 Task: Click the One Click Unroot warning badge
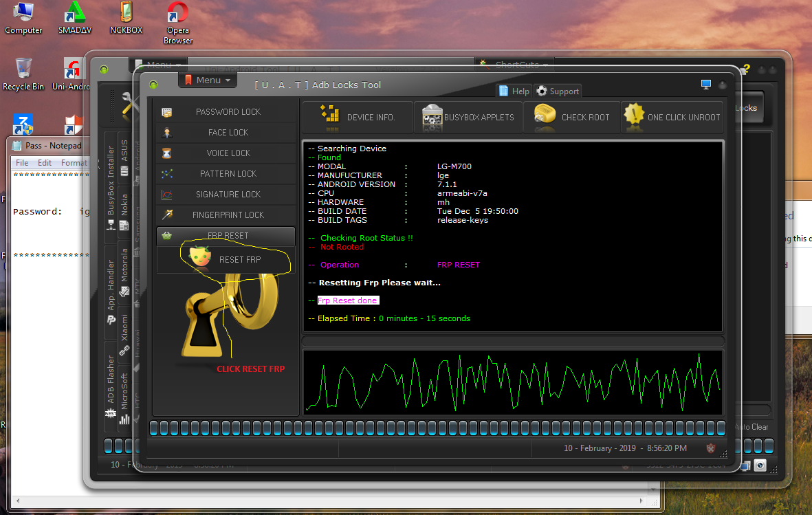(633, 114)
